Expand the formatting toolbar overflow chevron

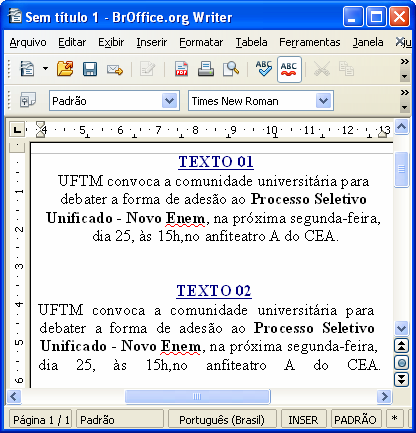[x=404, y=93]
